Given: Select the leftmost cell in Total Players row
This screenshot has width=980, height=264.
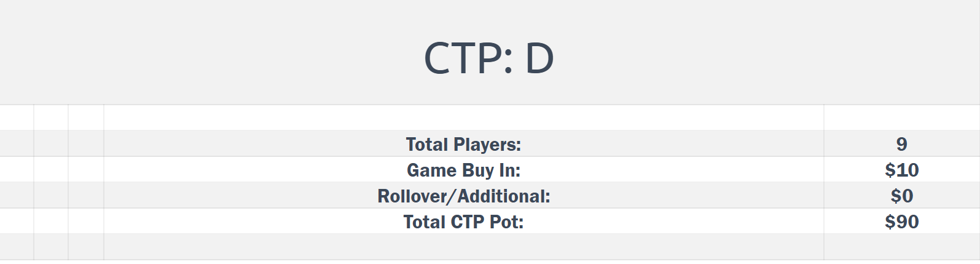Looking at the screenshot, I should point(17,144).
